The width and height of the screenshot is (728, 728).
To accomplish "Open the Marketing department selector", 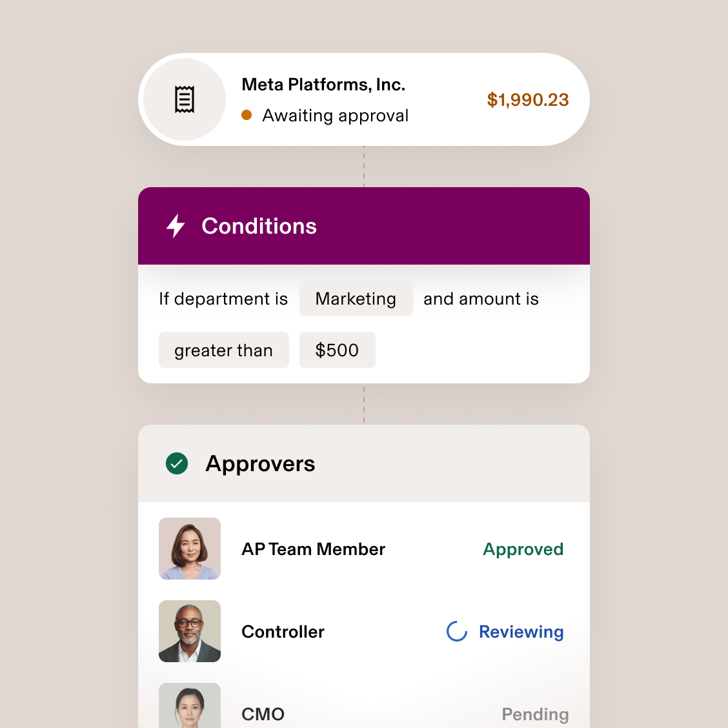I will [356, 299].
